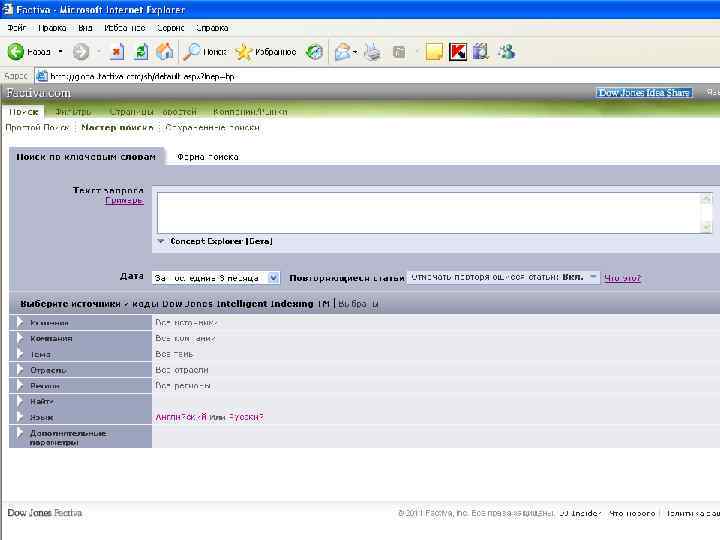The image size is (720, 540).
Task: Open the Вид menu
Action: click(x=85, y=28)
